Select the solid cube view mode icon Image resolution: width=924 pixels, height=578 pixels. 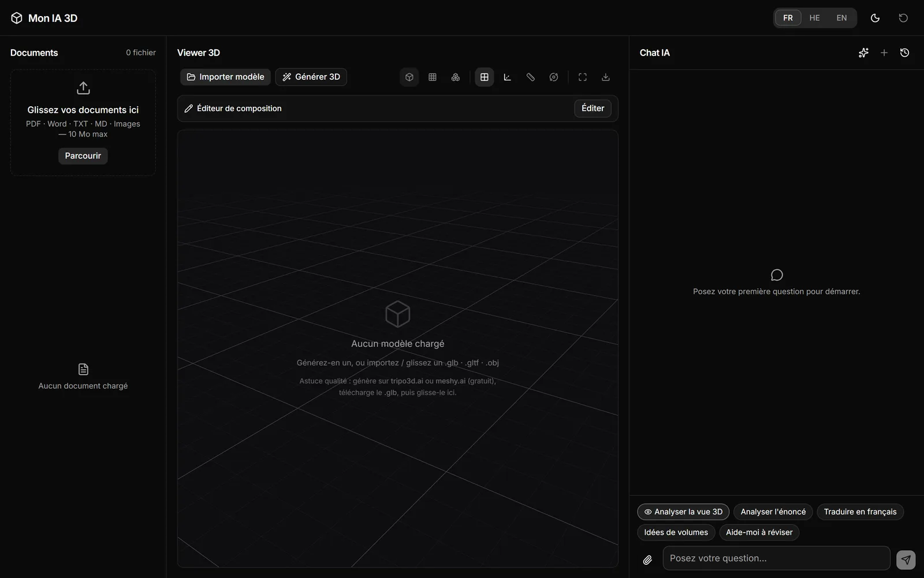409,77
